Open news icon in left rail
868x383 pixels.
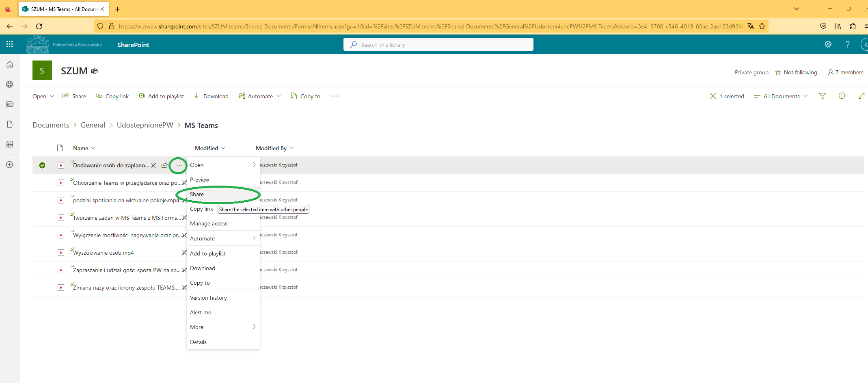pyautogui.click(x=10, y=104)
